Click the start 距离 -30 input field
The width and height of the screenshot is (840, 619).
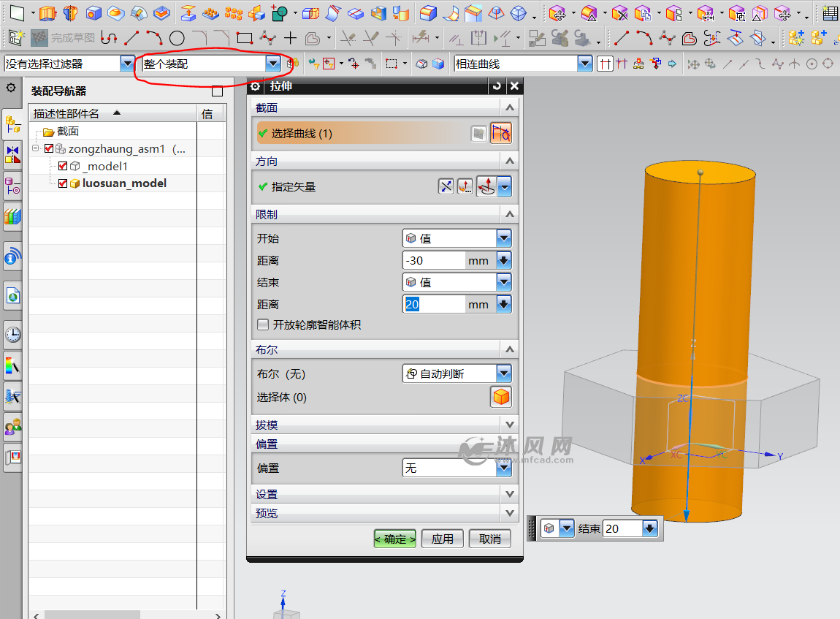click(x=434, y=260)
